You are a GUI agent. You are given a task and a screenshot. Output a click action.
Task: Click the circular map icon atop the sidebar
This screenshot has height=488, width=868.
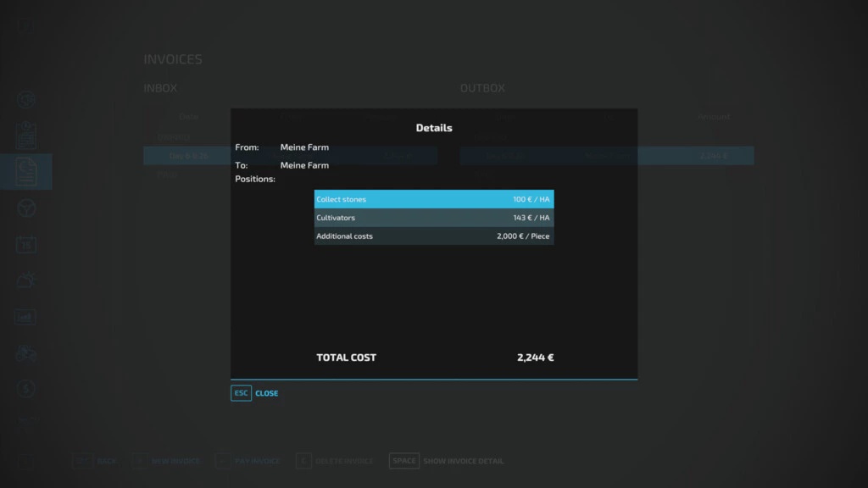point(26,100)
